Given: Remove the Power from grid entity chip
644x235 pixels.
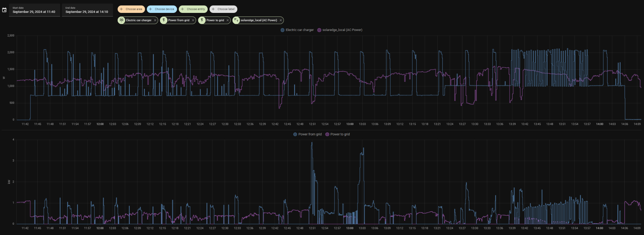Looking at the screenshot, I should pyautogui.click(x=193, y=20).
